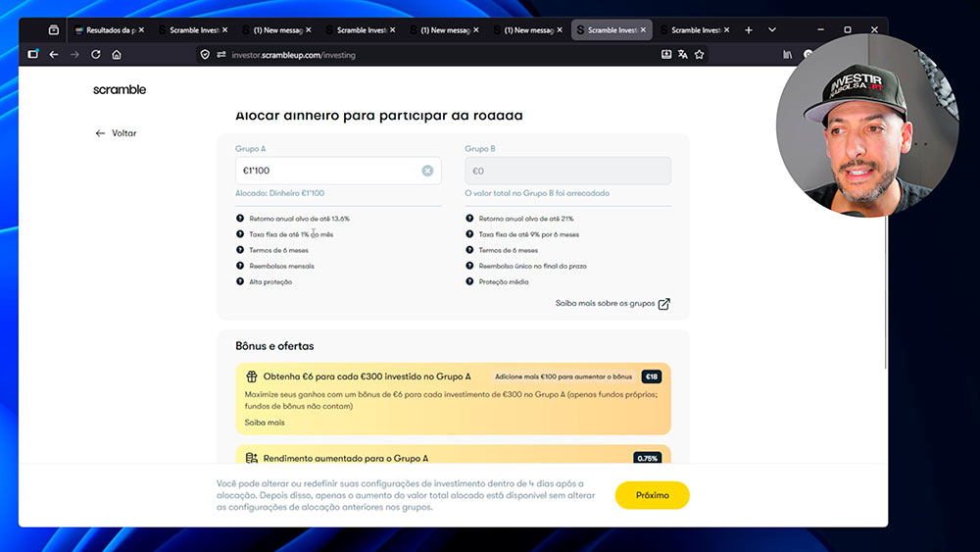This screenshot has width=980, height=552.
Task: Switch to the active Scramble Invest tab
Action: tap(610, 30)
